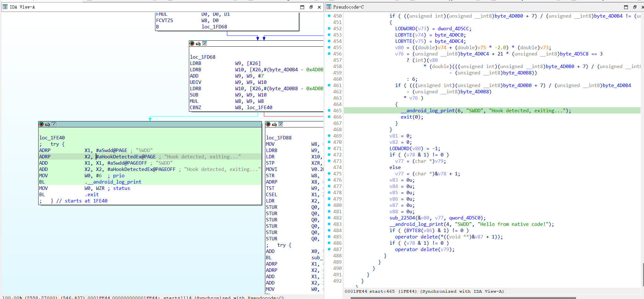Click pencil edit icon on loc_1FD68 block
Viewport: 644px width, 299px height.
(198, 44)
